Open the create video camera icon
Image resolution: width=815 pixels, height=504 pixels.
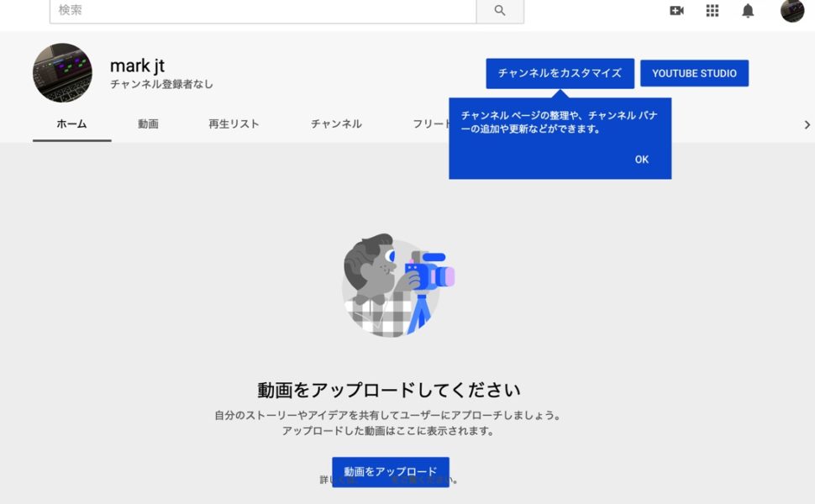(676, 10)
